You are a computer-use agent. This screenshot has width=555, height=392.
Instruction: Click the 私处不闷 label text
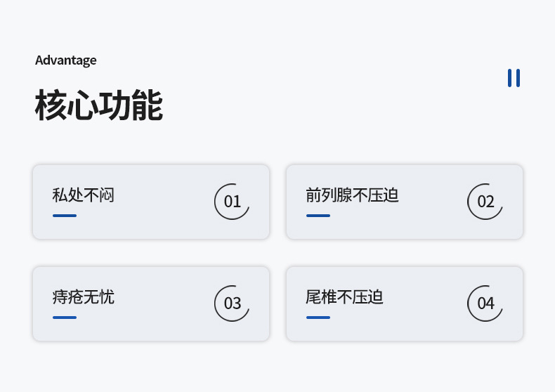coord(83,195)
